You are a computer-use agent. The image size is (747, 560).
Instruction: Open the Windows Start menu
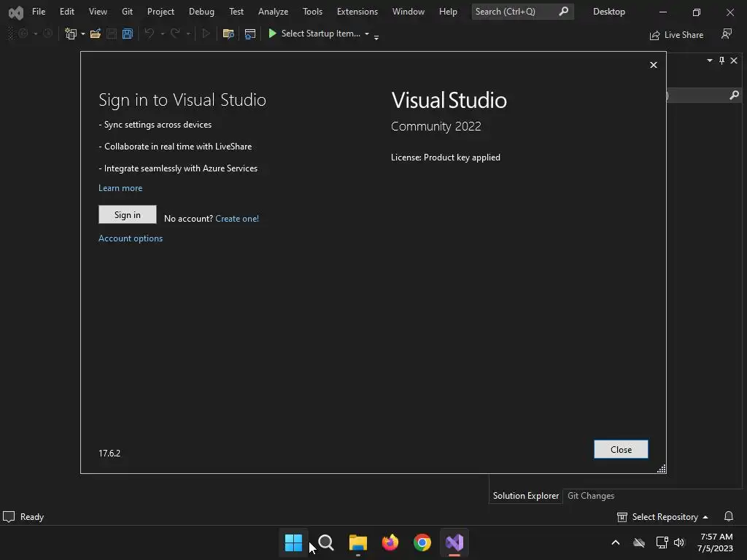pyautogui.click(x=293, y=542)
